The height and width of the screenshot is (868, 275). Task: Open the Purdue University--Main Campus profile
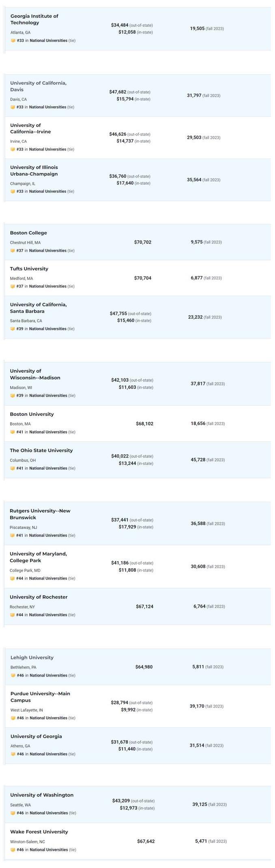point(40,697)
